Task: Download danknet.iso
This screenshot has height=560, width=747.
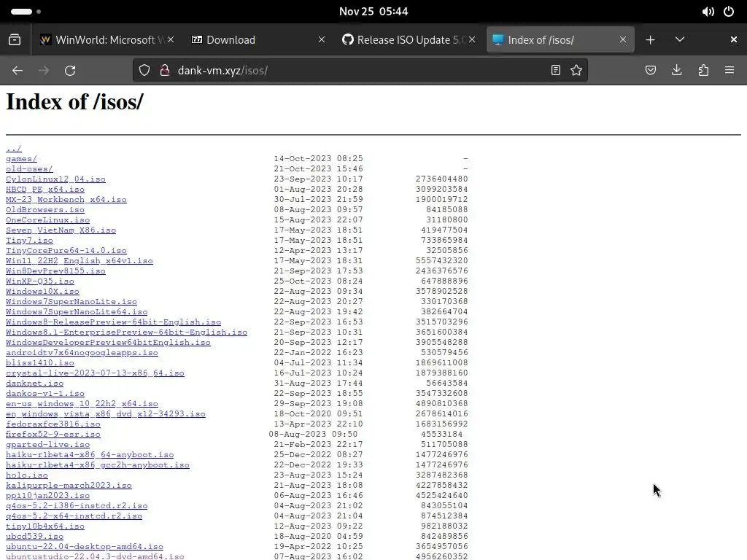Action: 35,384
